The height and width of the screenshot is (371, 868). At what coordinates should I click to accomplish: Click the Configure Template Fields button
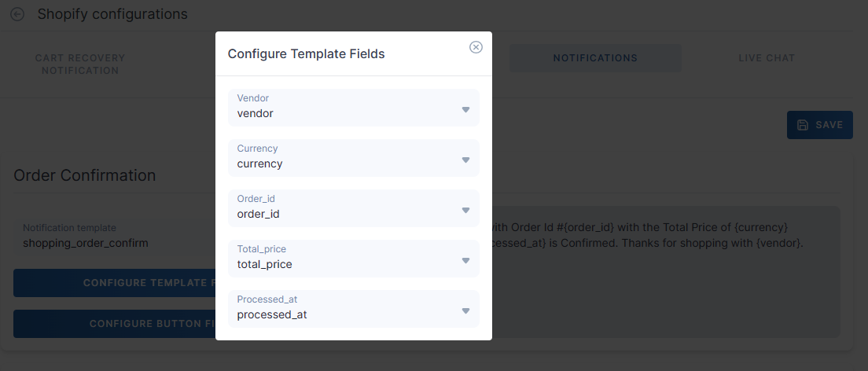click(x=115, y=283)
